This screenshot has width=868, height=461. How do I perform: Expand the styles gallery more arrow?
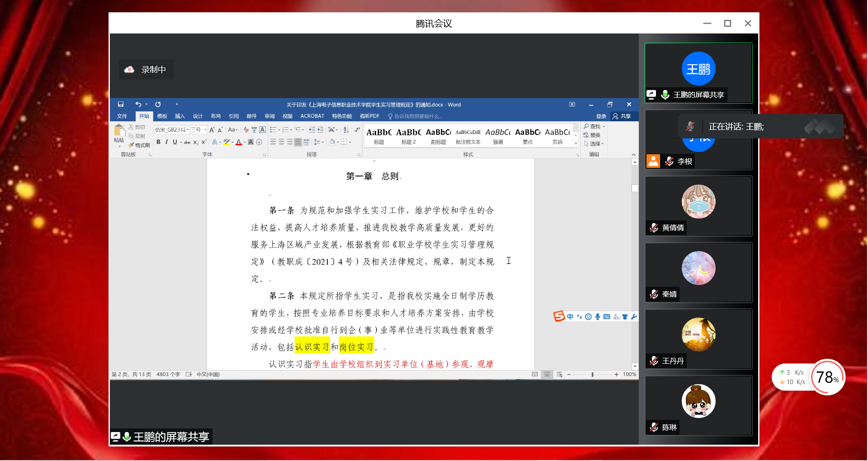[576, 143]
